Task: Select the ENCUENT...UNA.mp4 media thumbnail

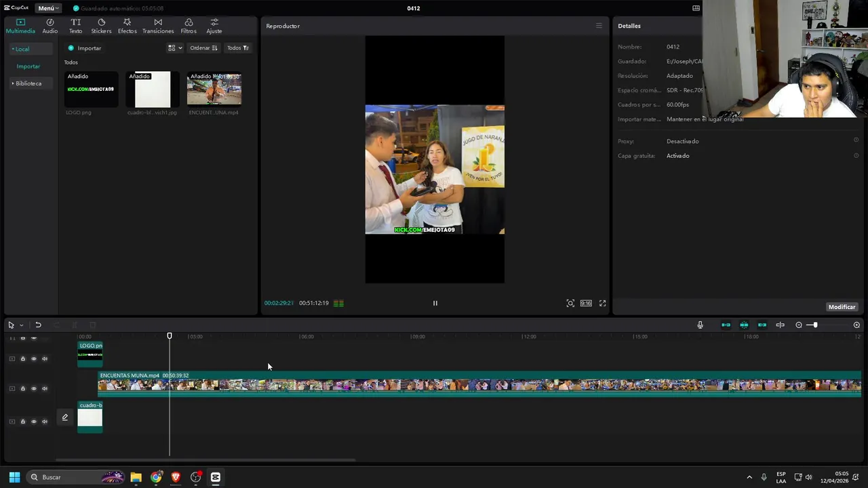Action: pyautogui.click(x=214, y=89)
